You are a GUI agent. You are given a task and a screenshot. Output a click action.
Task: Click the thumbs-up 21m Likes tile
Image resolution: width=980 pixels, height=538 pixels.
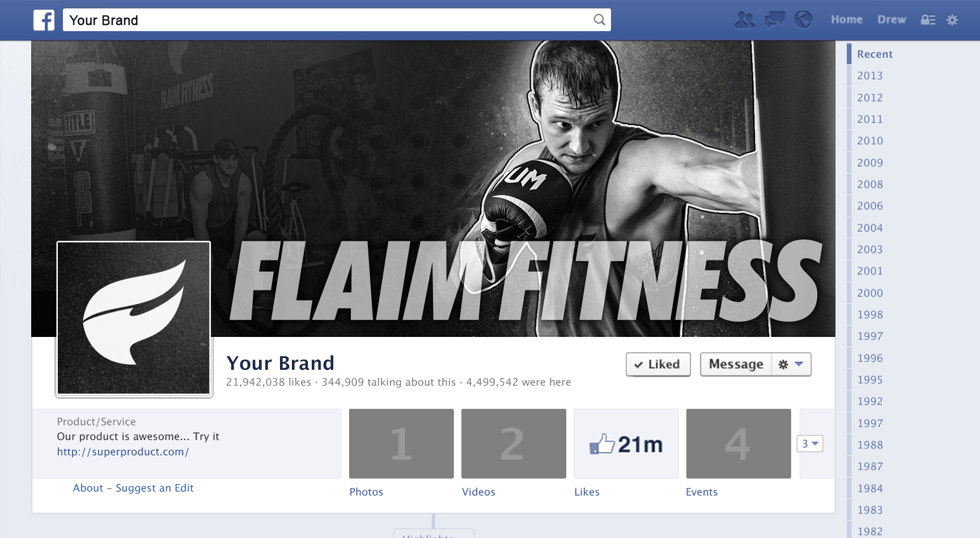tap(626, 444)
